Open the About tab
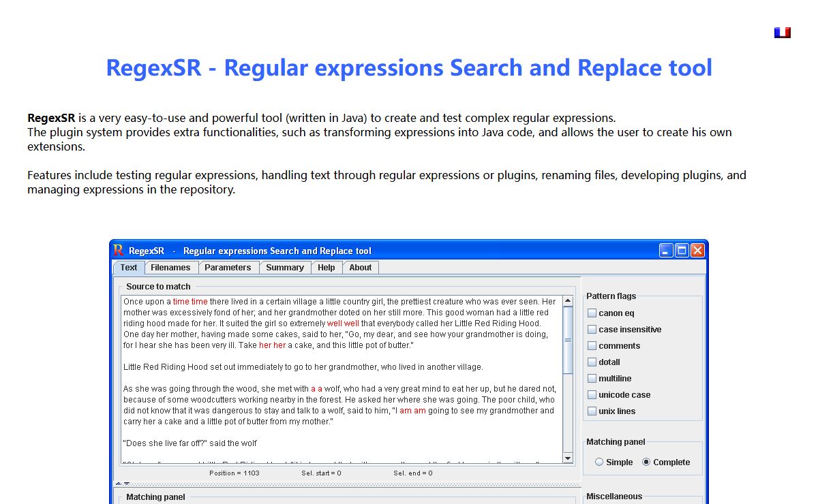 361,268
